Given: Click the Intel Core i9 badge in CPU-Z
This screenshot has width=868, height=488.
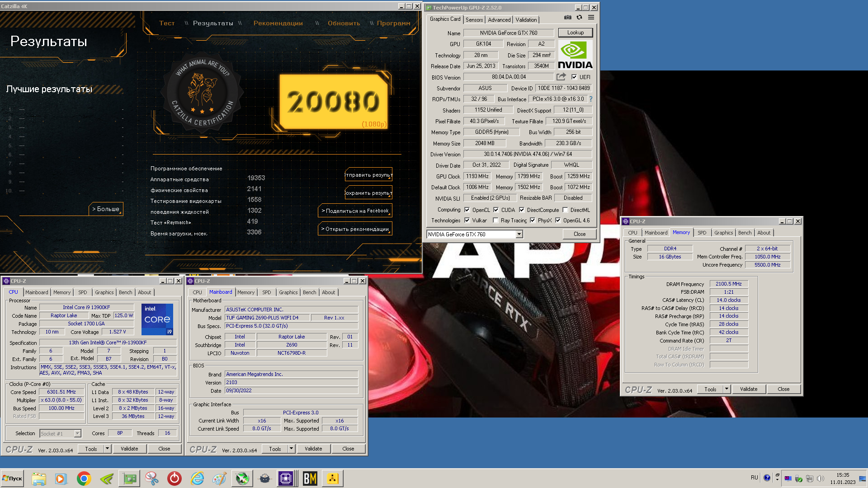Looking at the screenshot, I should 157,319.
